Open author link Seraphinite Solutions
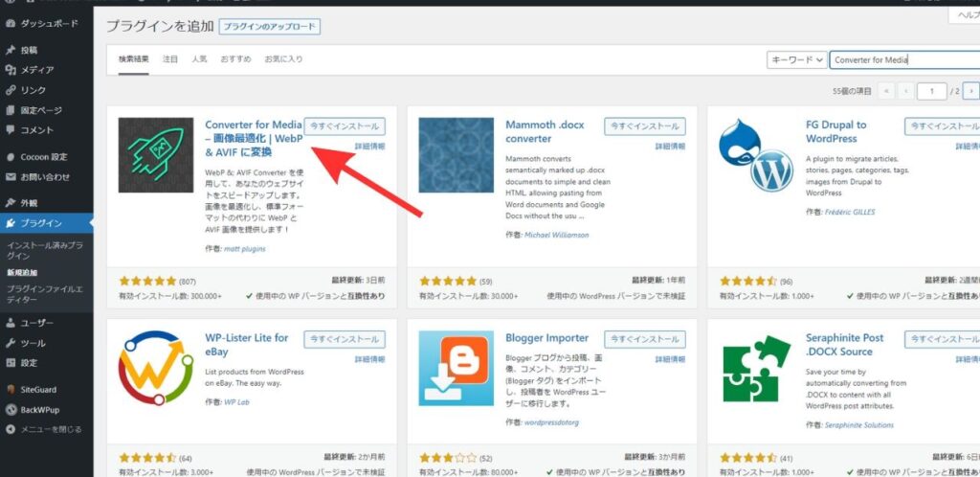Screen dimensions: 980x477 pos(858,425)
